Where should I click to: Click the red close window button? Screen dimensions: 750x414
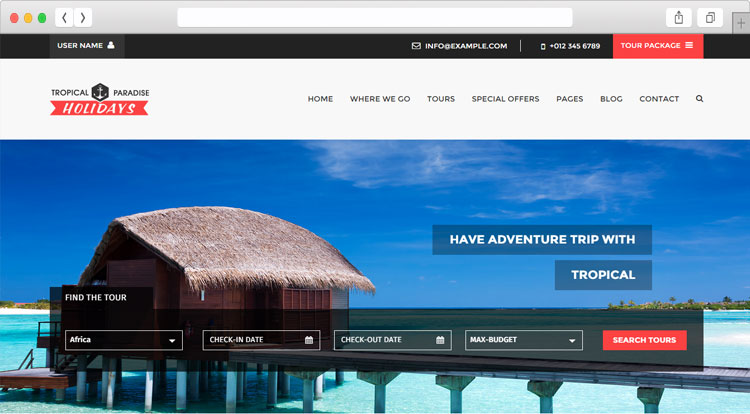(14, 18)
